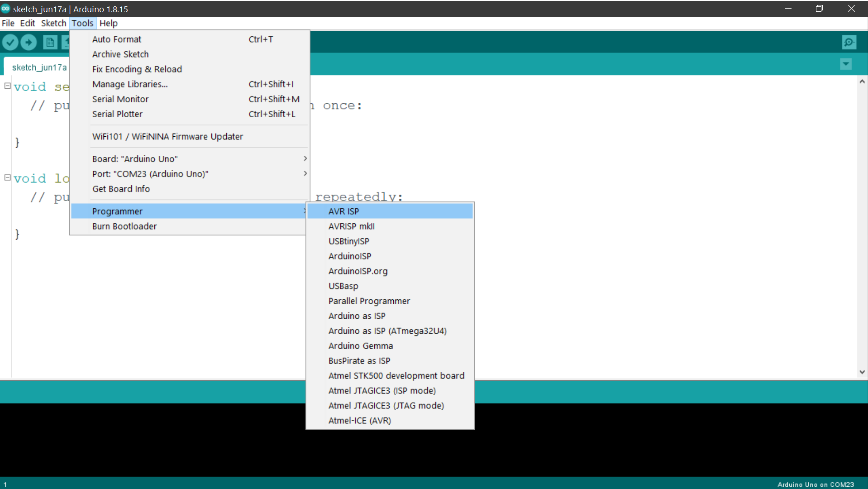This screenshot has width=868, height=489.
Task: Open the Sketch menu
Action: coord(53,23)
